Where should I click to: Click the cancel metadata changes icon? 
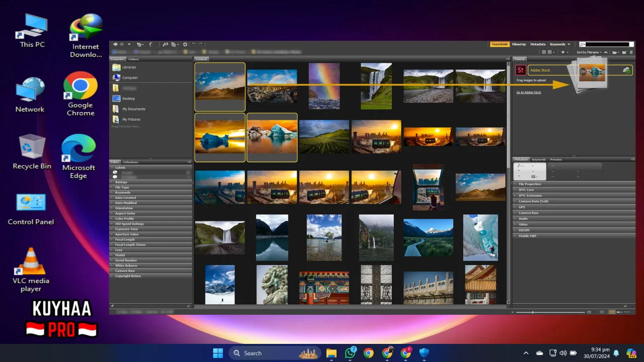625,306
